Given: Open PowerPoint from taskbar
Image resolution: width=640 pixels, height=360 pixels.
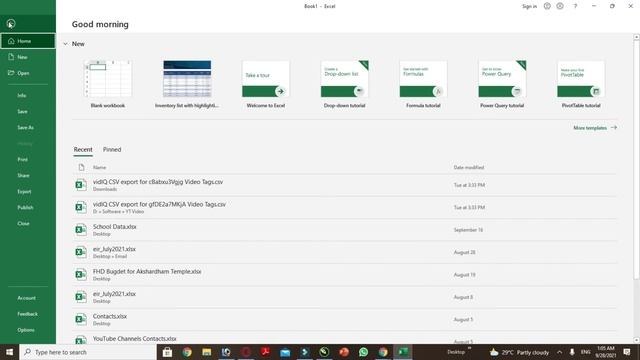Looking at the screenshot, I should pos(344,352).
